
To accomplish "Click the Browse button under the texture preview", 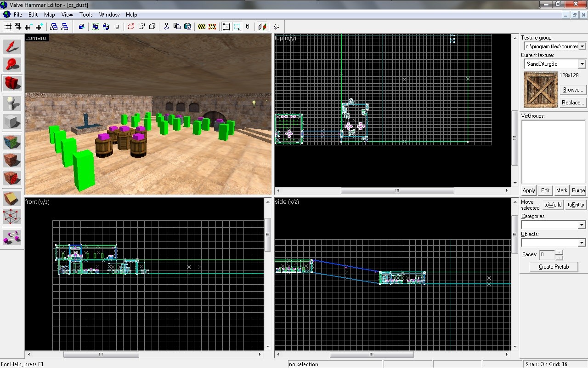I will tap(573, 89).
